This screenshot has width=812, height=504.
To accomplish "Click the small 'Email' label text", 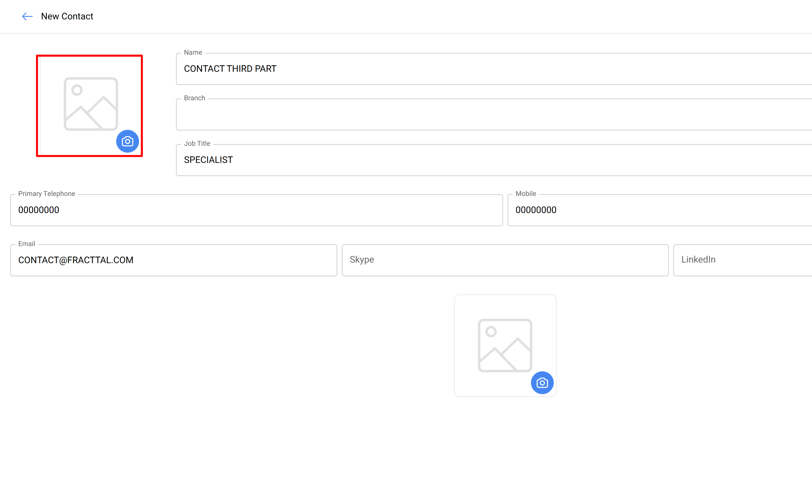I will tap(27, 244).
